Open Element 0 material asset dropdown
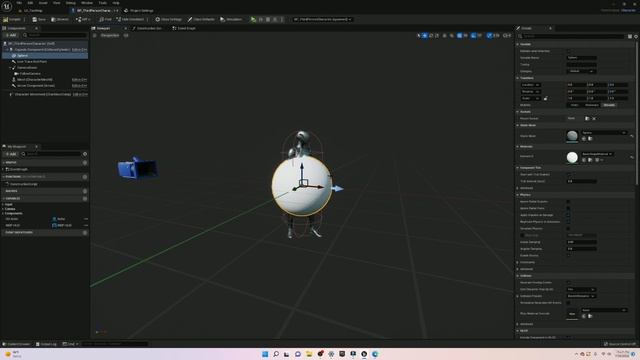Viewport: 640px width, 360px height. pyautogui.click(x=597, y=154)
